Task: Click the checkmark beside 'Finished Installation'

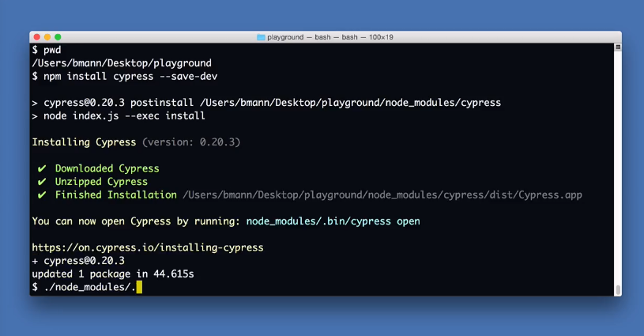Action: point(42,194)
